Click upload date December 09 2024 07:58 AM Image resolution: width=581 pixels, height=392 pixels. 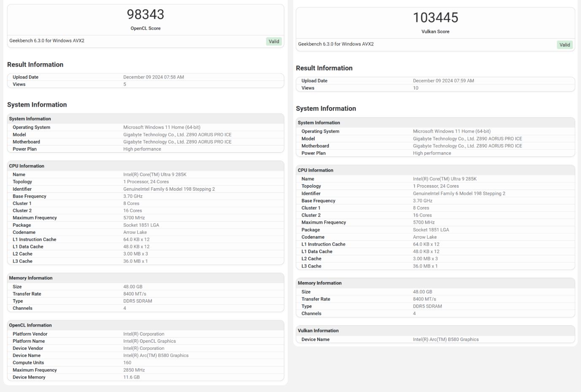pyautogui.click(x=153, y=77)
